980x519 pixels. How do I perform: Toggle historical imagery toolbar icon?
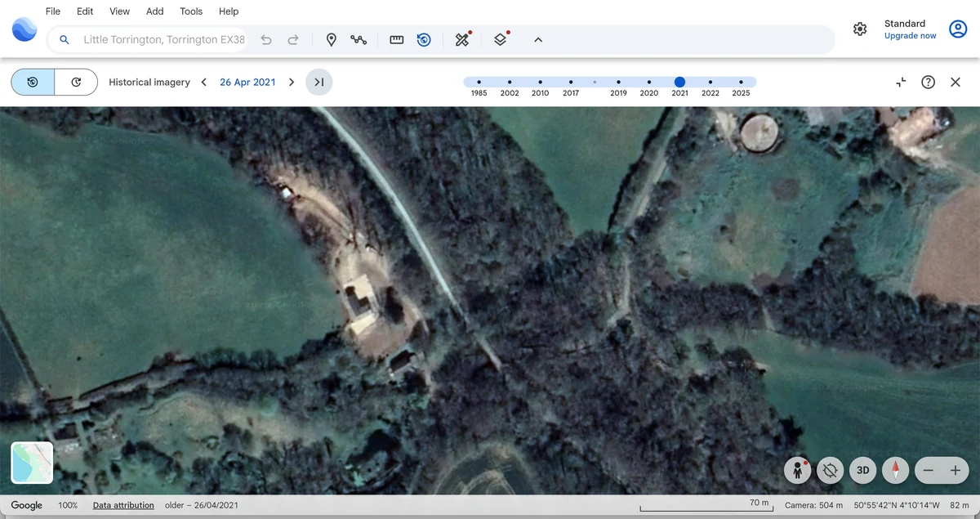[424, 39]
